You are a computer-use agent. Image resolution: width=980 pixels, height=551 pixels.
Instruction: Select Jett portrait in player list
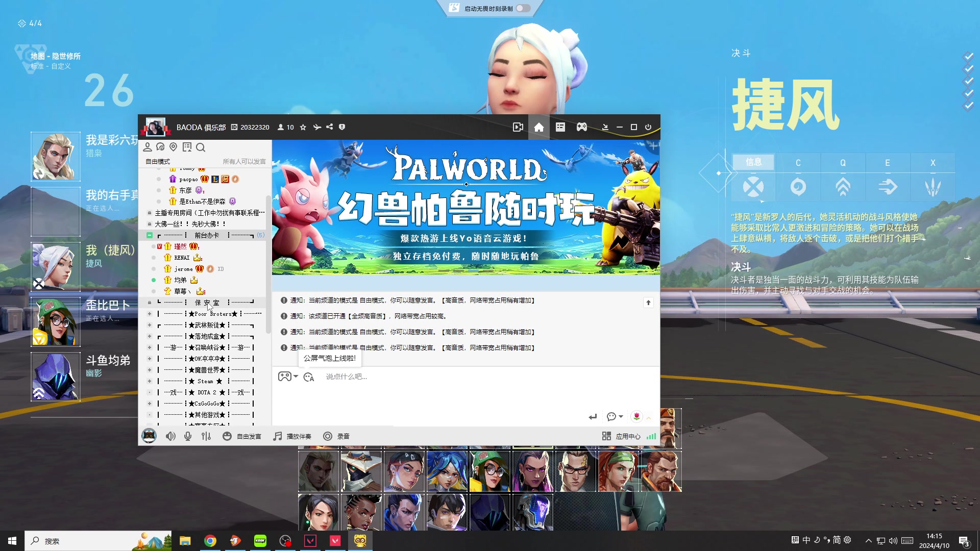click(56, 267)
